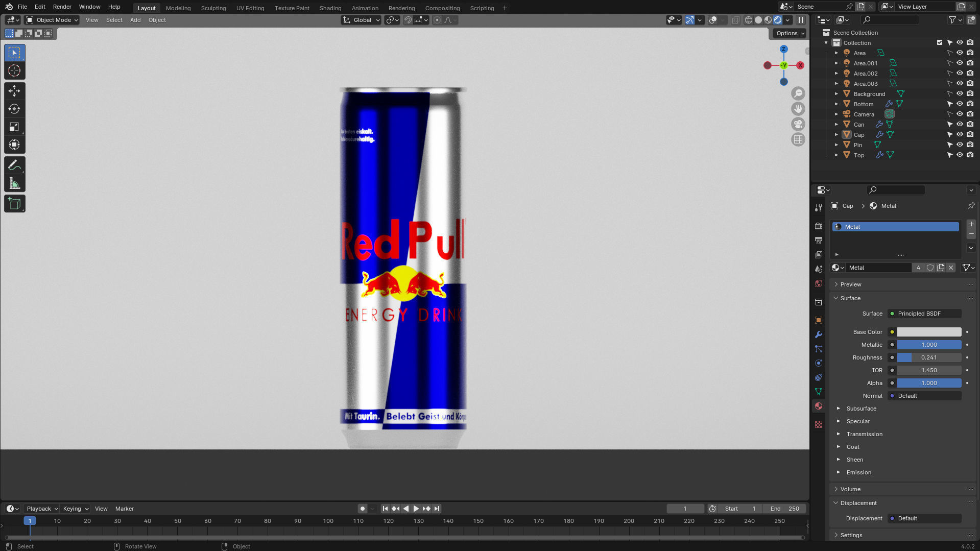Screen dimensions: 980x551
Task: Open the World properties tab
Action: pyautogui.click(x=819, y=283)
